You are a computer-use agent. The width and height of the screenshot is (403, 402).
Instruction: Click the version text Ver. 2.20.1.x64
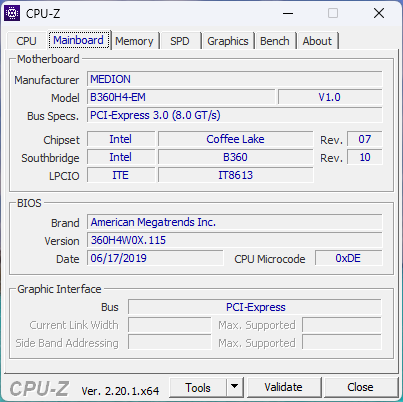coord(120,391)
